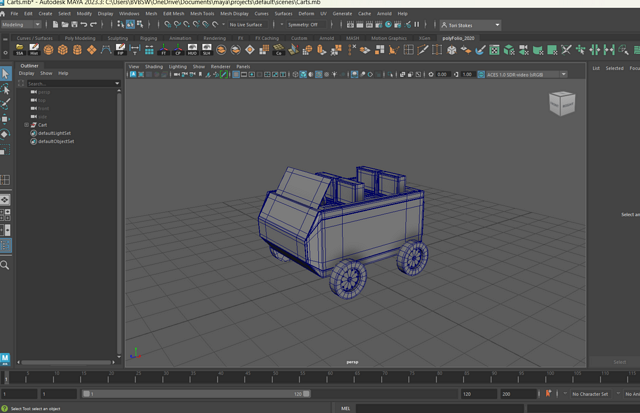
Task: Click the No Live Surface field
Action: click(x=246, y=24)
